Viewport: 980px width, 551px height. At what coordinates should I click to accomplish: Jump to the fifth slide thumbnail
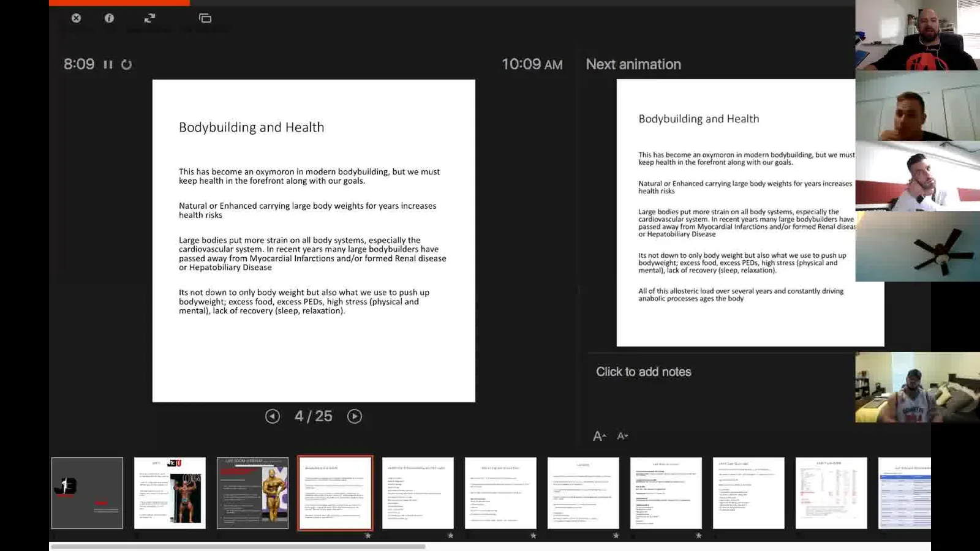click(418, 493)
